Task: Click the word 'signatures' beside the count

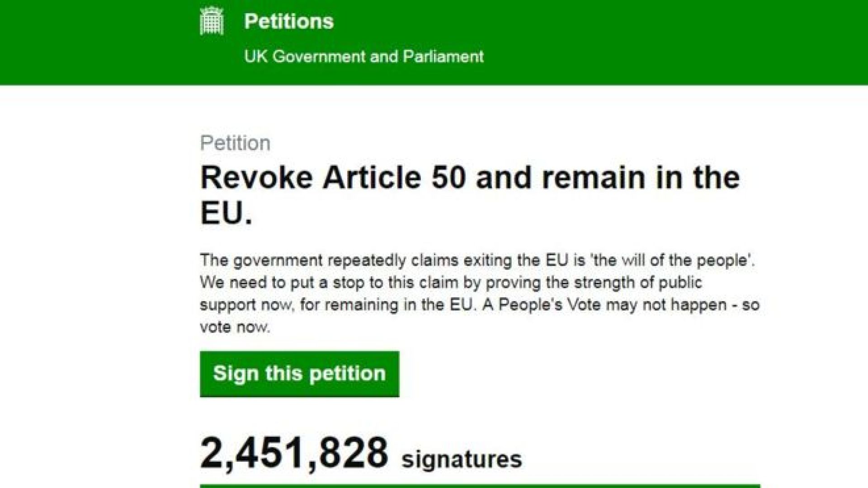Action: [462, 460]
